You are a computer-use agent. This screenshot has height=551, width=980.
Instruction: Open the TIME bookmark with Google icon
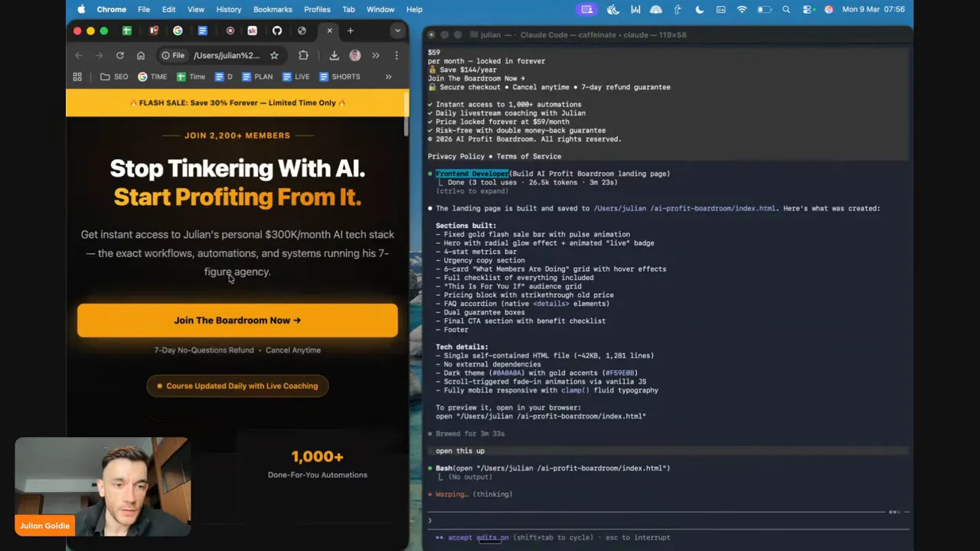coord(152,77)
